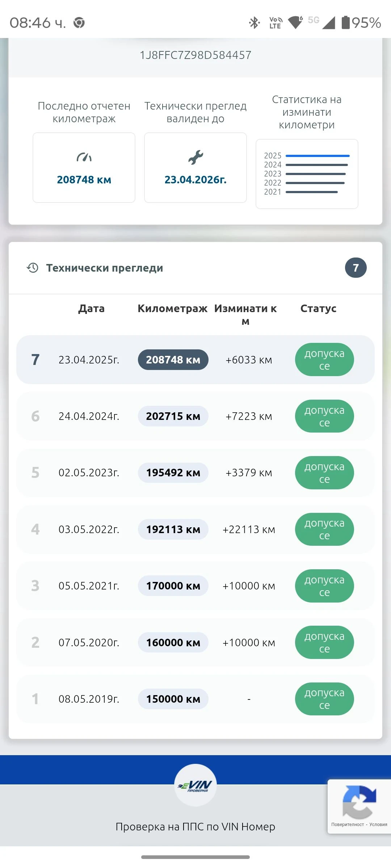Screen dimensions: 391x868
Task: Tap the wrench icon for technical inspection
Action: coord(195,157)
